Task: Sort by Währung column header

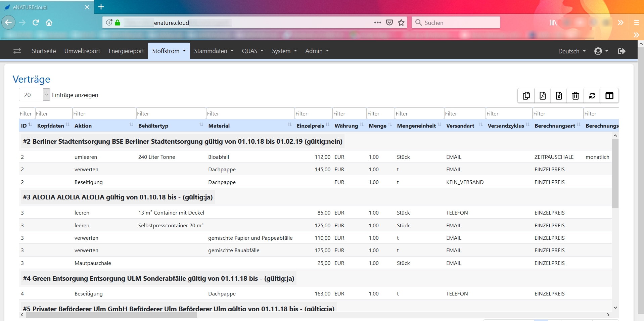Action: (349, 126)
